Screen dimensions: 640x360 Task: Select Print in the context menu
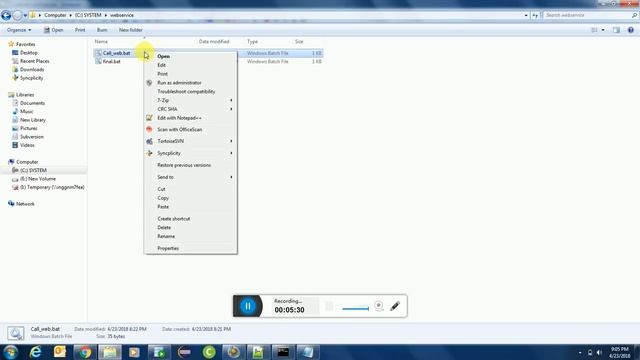(x=191, y=74)
